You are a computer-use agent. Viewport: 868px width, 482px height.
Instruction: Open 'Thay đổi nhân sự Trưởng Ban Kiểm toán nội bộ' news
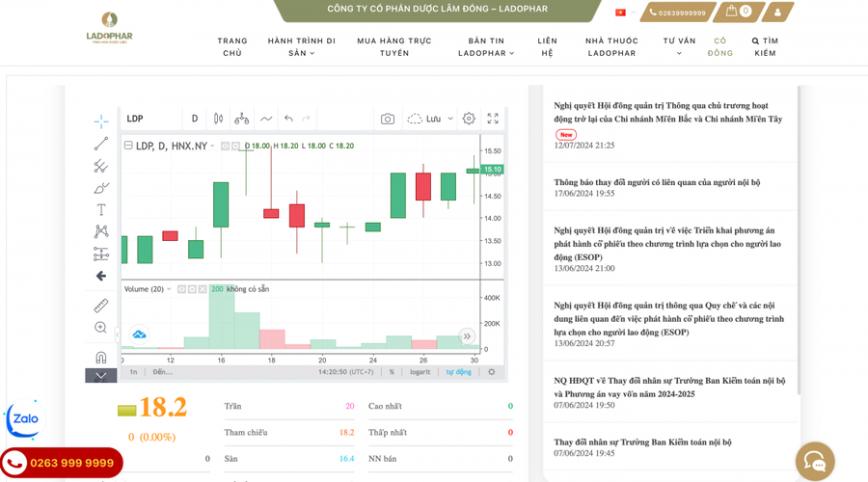click(x=642, y=442)
